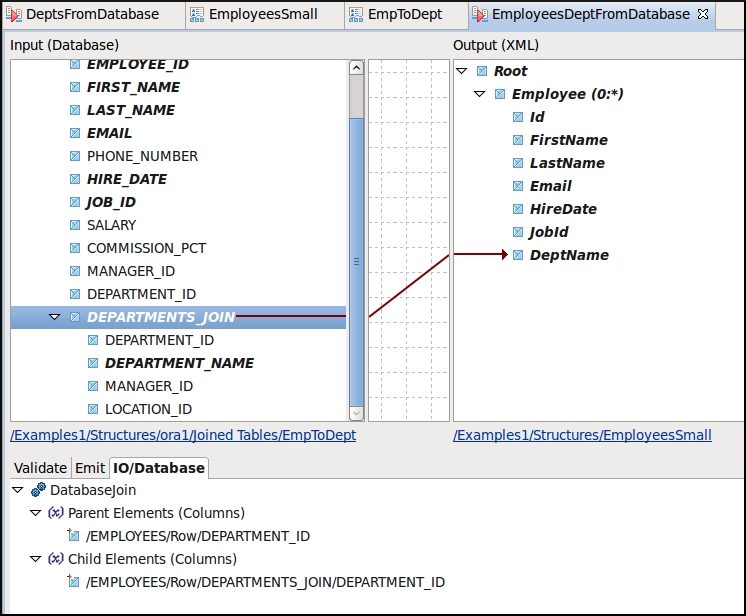
Task: Select DEPARTMENT_NAME in the input tree
Action: click(179, 363)
